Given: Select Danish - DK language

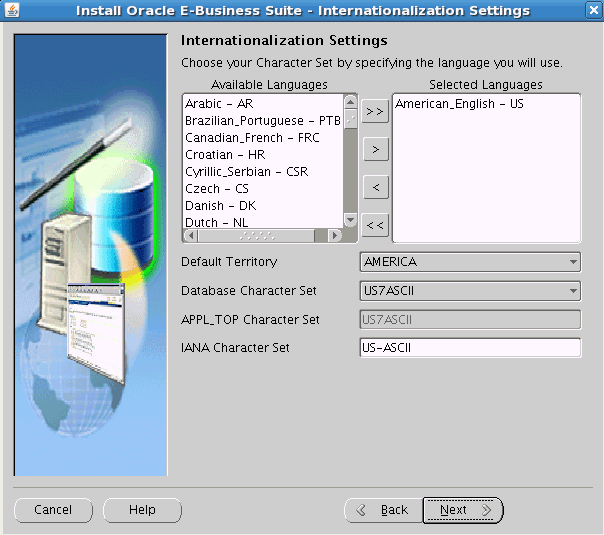Looking at the screenshot, I should click(x=263, y=205).
